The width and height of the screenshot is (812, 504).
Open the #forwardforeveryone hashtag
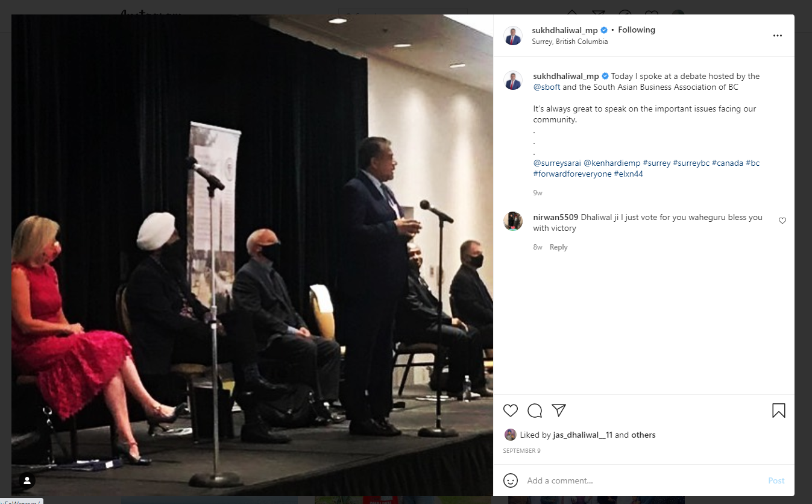point(572,174)
